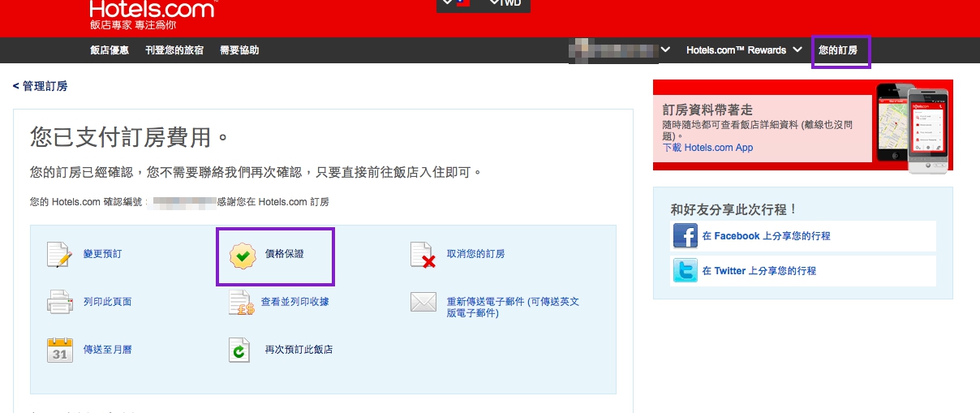Open 您的訂房 navigation item
This screenshot has height=413, width=980.
click(838, 50)
